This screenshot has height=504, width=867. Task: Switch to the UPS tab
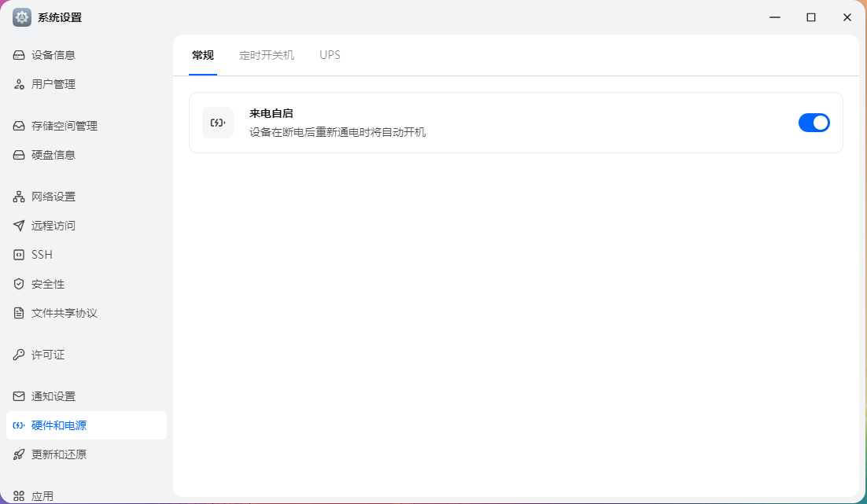tap(330, 55)
